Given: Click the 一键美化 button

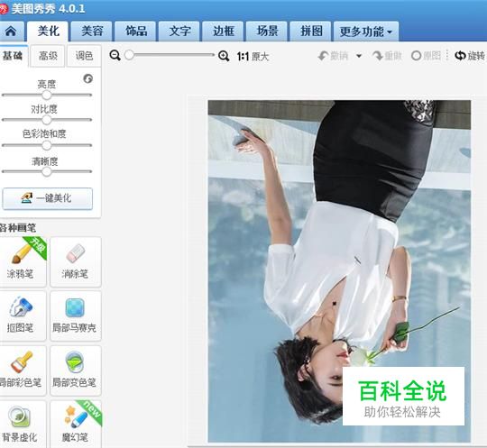Looking at the screenshot, I should coord(47,198).
